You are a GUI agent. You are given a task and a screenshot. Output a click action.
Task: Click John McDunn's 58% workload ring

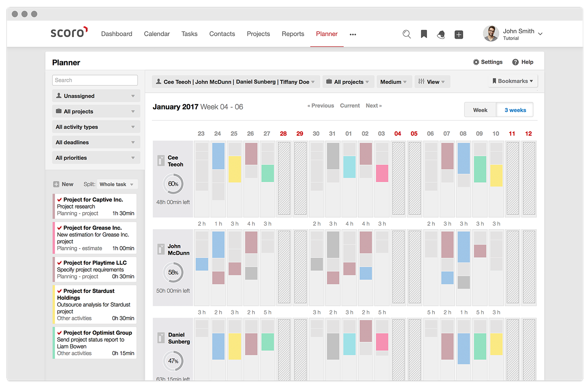173,272
